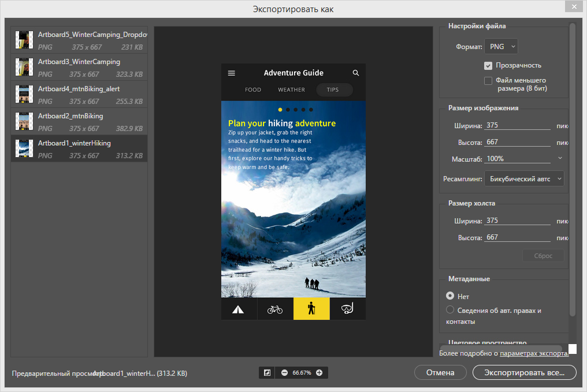
Task: Click Экспортировать все... button
Action: (x=524, y=372)
